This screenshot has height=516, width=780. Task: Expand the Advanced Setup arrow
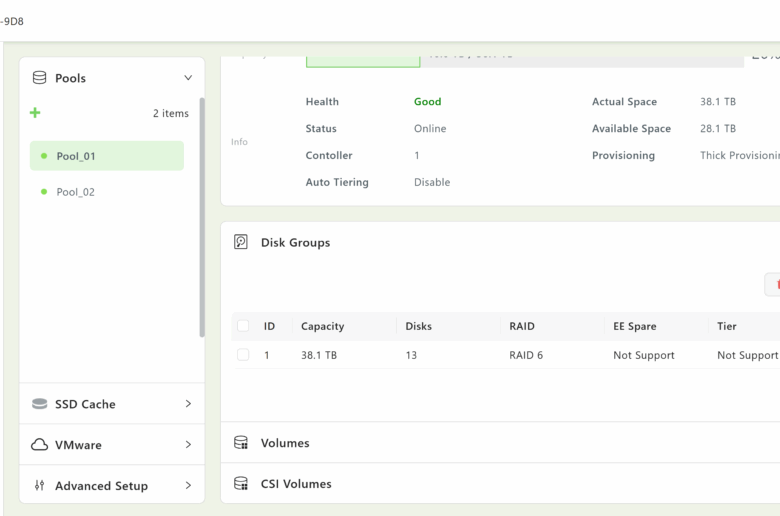pos(188,486)
